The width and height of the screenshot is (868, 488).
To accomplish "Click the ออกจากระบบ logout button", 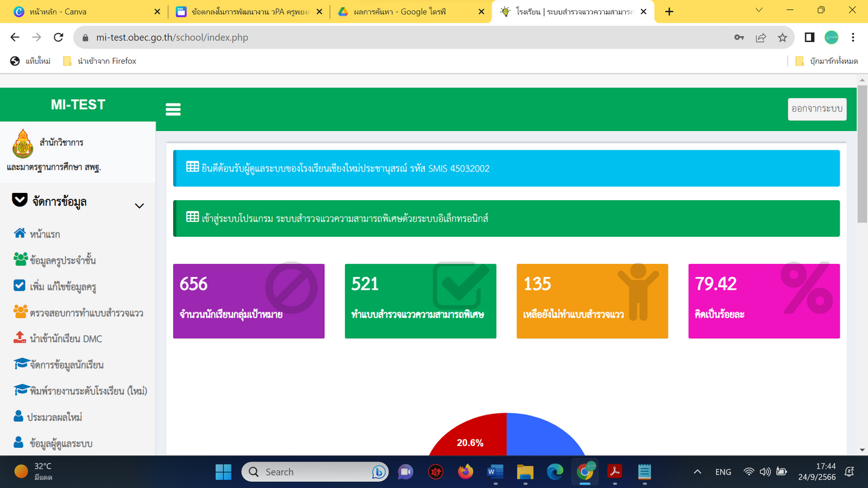I will coord(817,109).
